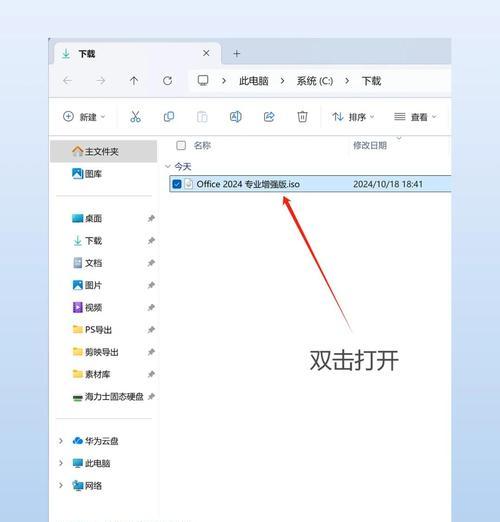Collapse the 今天 group
Image resolution: width=500 pixels, height=522 pixels.
coord(168,166)
